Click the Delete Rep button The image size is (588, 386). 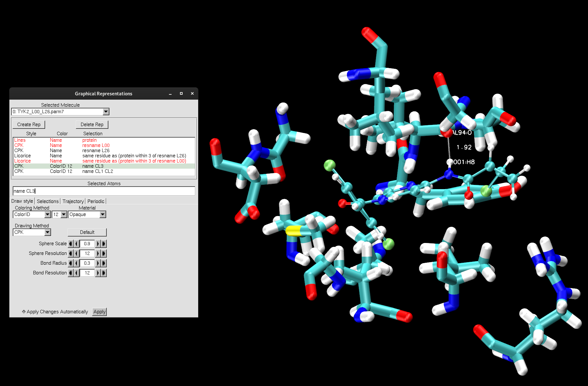(92, 125)
